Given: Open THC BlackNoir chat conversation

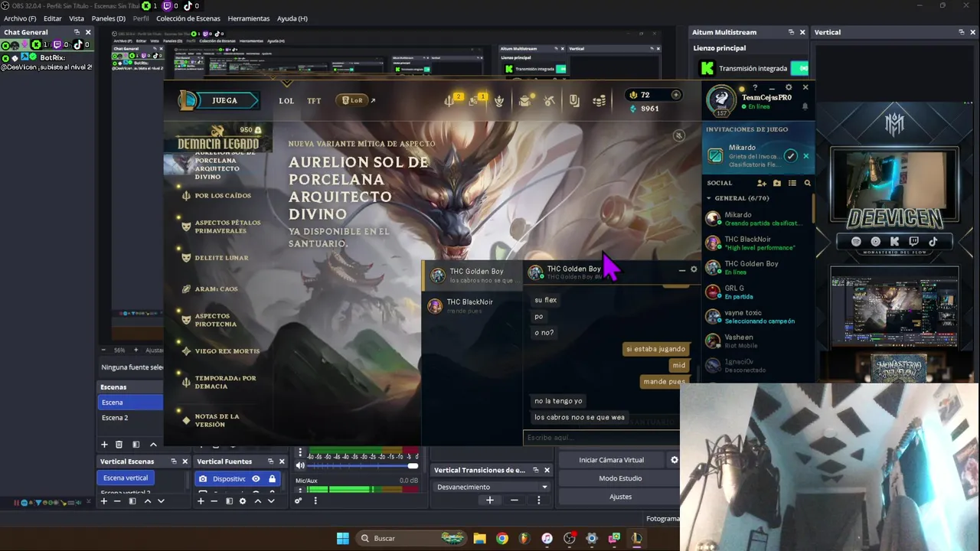Looking at the screenshot, I should [472, 305].
